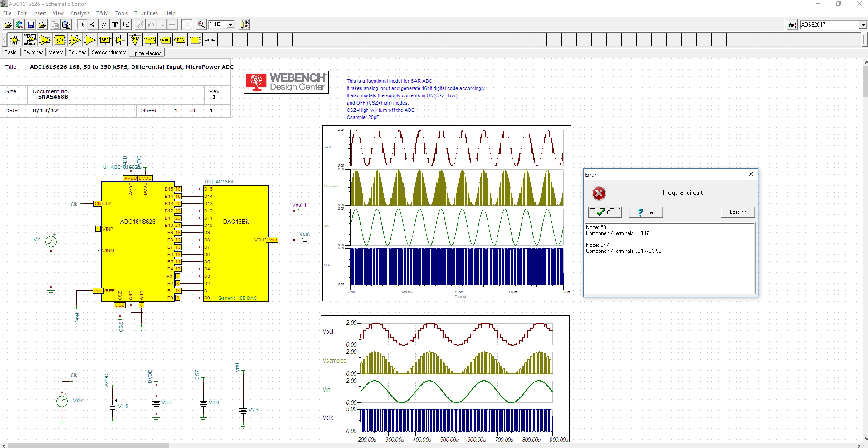
Task: Select the Text insertion tool
Action: click(x=115, y=24)
